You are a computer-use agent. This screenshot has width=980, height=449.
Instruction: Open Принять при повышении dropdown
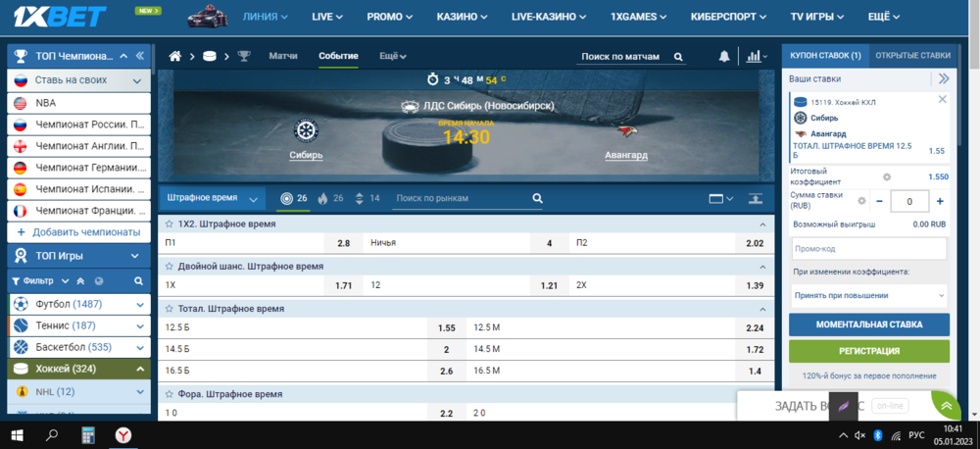click(868, 295)
